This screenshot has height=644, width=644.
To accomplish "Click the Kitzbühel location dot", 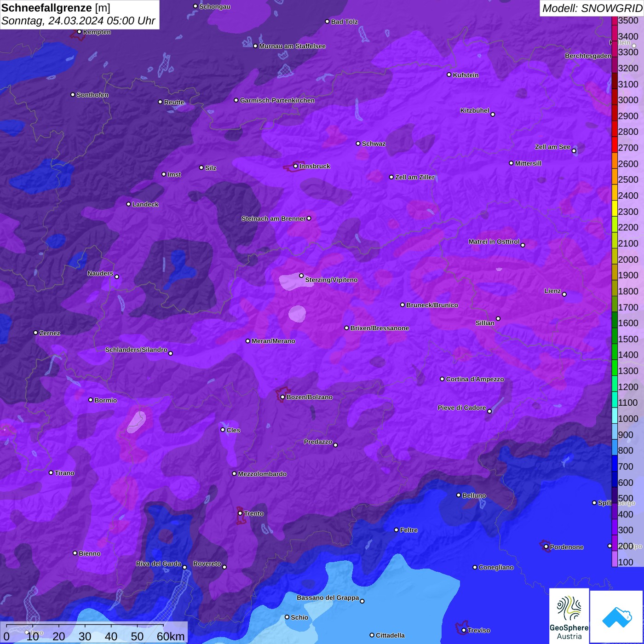I will 493,115.
